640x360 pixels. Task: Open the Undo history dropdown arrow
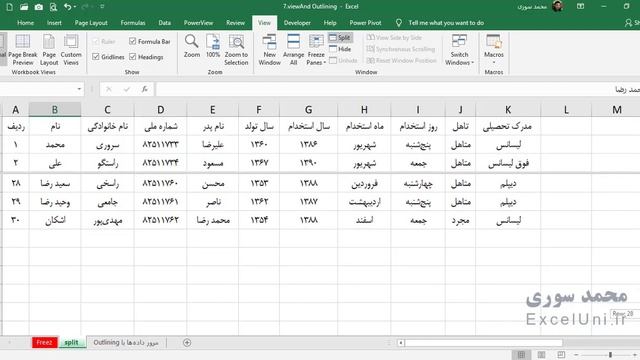click(x=75, y=7)
